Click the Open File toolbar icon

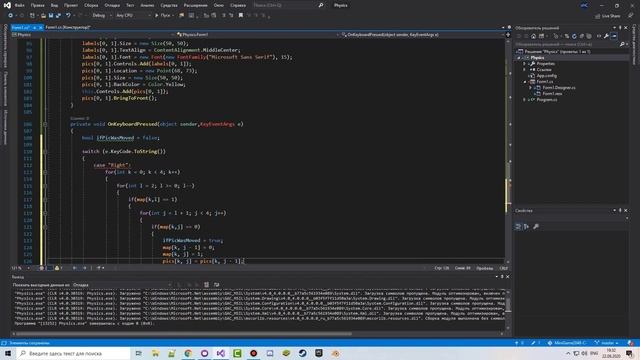pyautogui.click(x=43, y=15)
